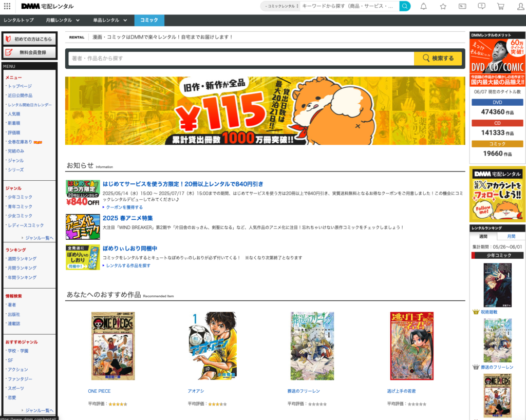Image resolution: width=526 pixels, height=420 pixels.
Task: Click the DMM 宅配レンタル logo
Action: pos(47,6)
